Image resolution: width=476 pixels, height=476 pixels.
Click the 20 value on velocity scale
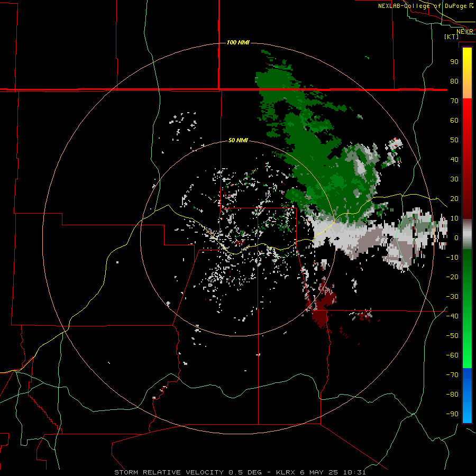(454, 198)
